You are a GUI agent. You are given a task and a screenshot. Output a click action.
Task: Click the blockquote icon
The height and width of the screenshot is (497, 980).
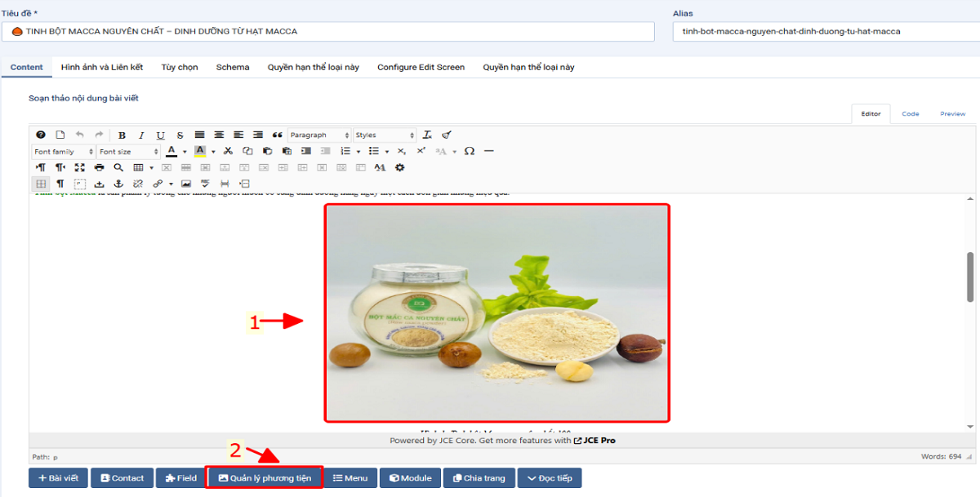277,135
